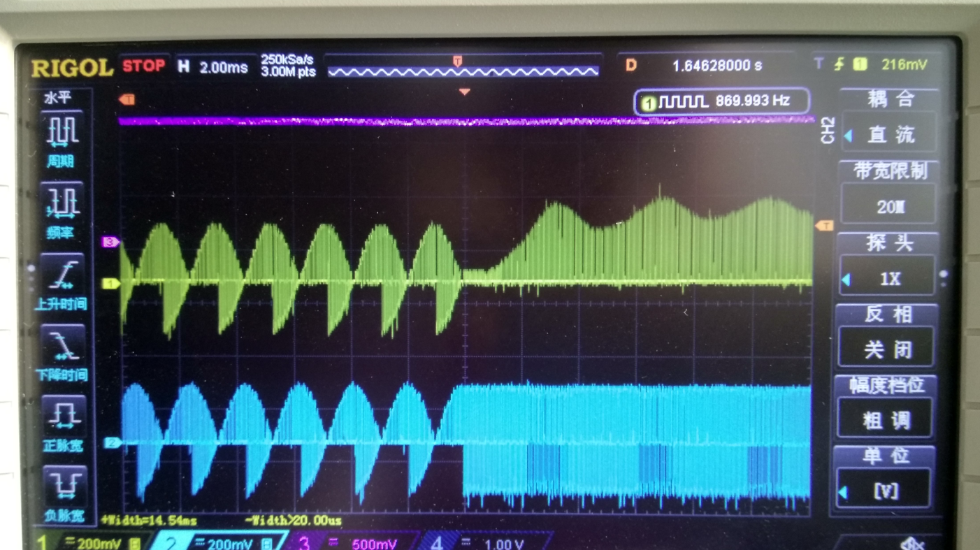Open the 探头 probe ratio 1X dropdown
This screenshot has width=980, height=550.
click(887, 277)
